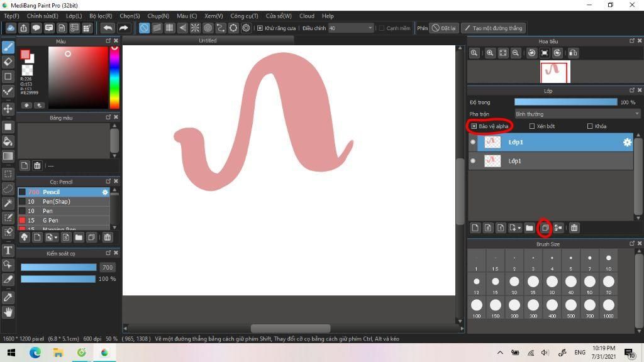Select the G Pen brush
This screenshot has width=644, height=362.
tap(64, 221)
